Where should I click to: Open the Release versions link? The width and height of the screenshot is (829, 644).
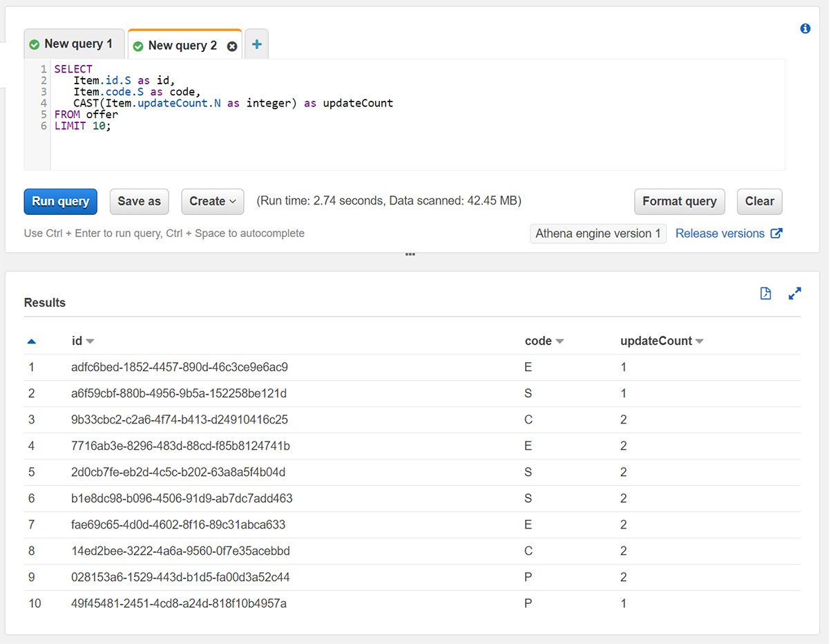[720, 234]
